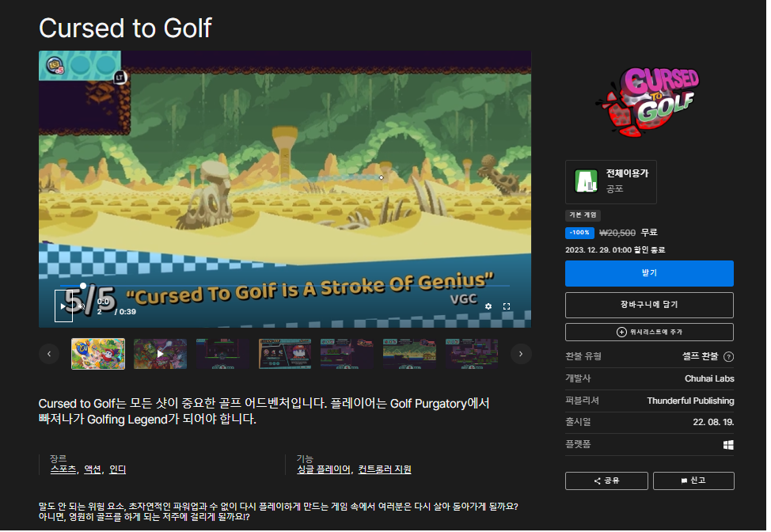
Task: Open the 싱글 플레이어 feature link
Action: 324,469
